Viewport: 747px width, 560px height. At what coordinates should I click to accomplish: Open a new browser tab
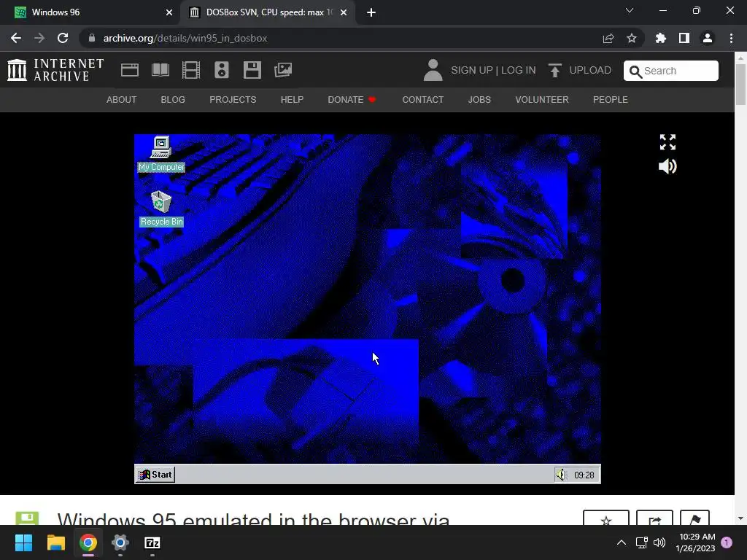coord(371,12)
